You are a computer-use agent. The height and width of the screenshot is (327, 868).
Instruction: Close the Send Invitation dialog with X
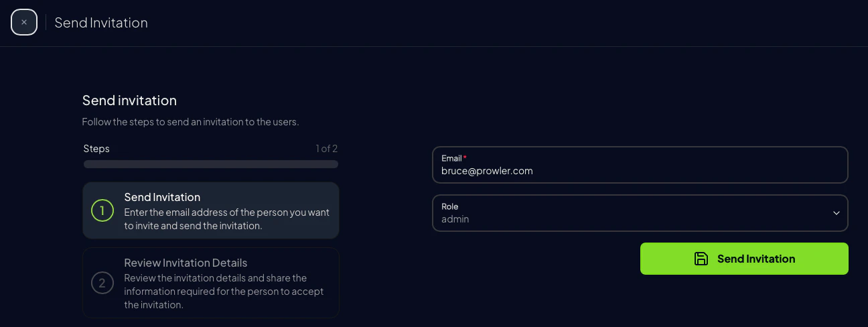(x=24, y=23)
